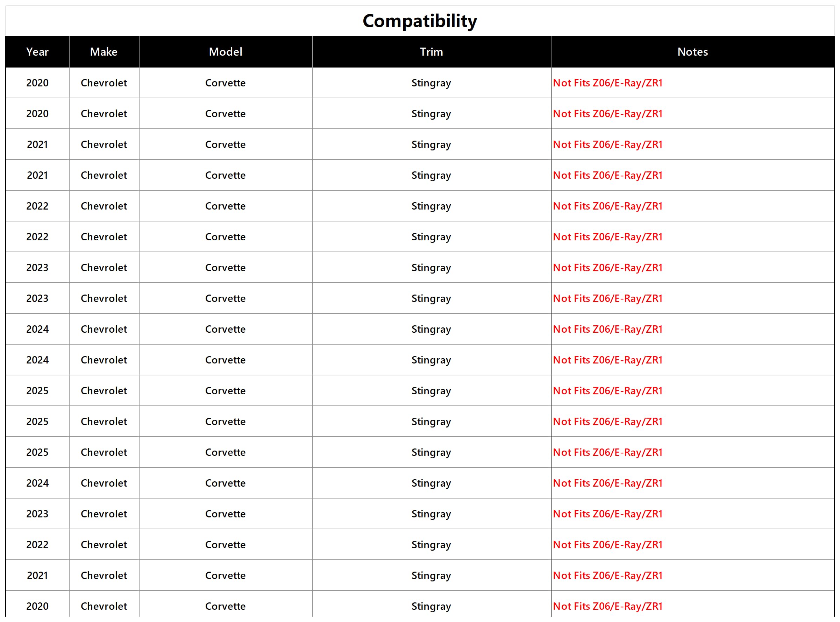The width and height of the screenshot is (840, 622).
Task: Click the Make column header
Action: point(104,52)
